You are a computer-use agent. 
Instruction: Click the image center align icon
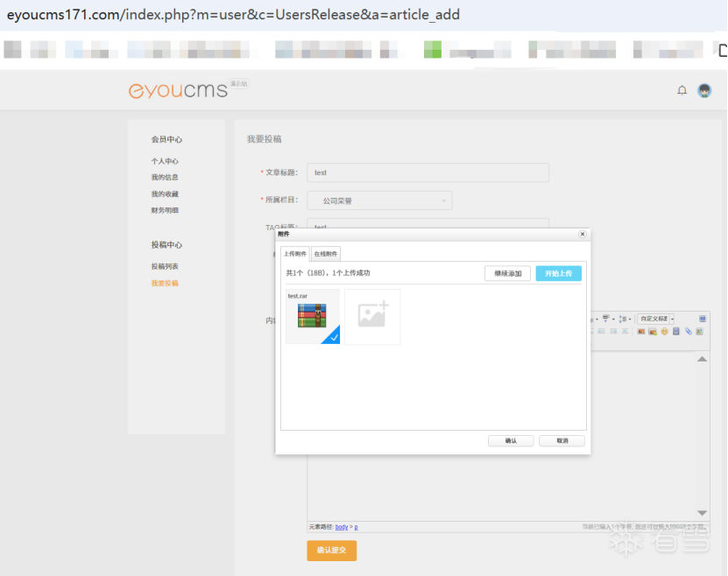coord(626,331)
